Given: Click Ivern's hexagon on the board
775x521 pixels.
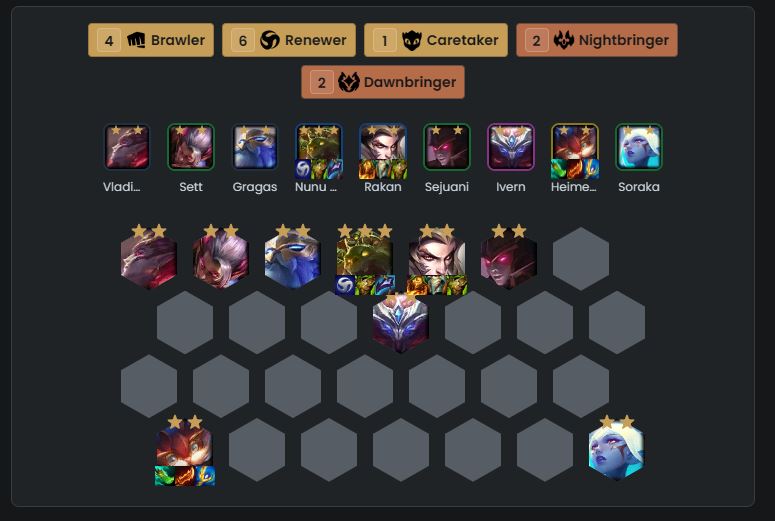Looking at the screenshot, I should click(400, 322).
